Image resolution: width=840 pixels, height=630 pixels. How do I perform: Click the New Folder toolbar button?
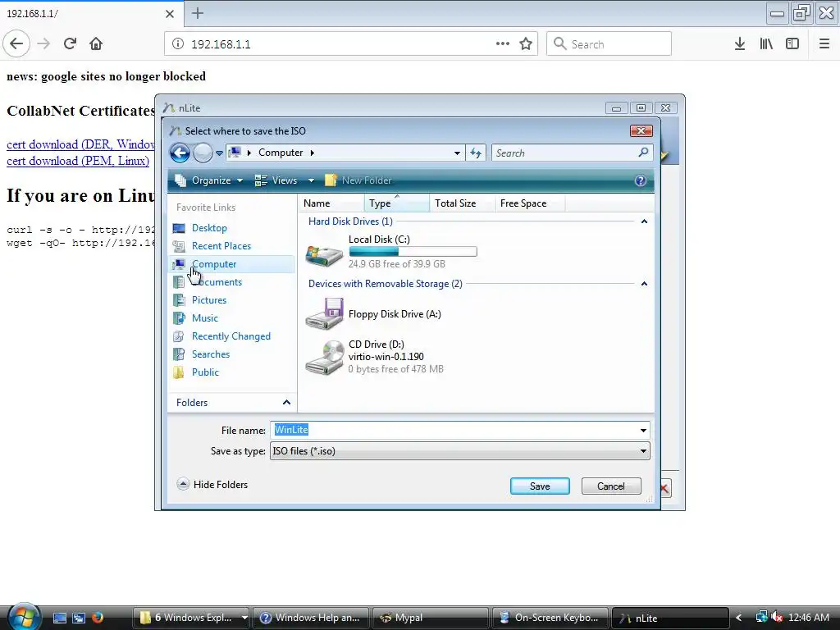tap(358, 180)
